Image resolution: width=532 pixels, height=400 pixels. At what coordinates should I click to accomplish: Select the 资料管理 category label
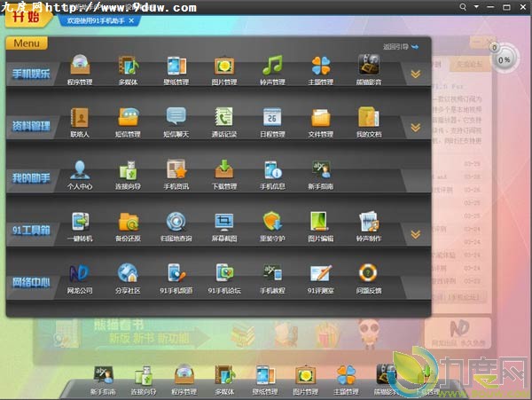pos(31,126)
